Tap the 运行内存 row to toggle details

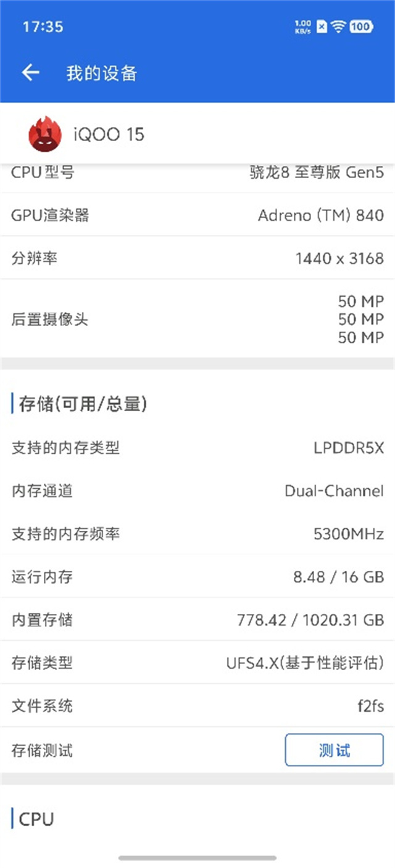[197, 578]
